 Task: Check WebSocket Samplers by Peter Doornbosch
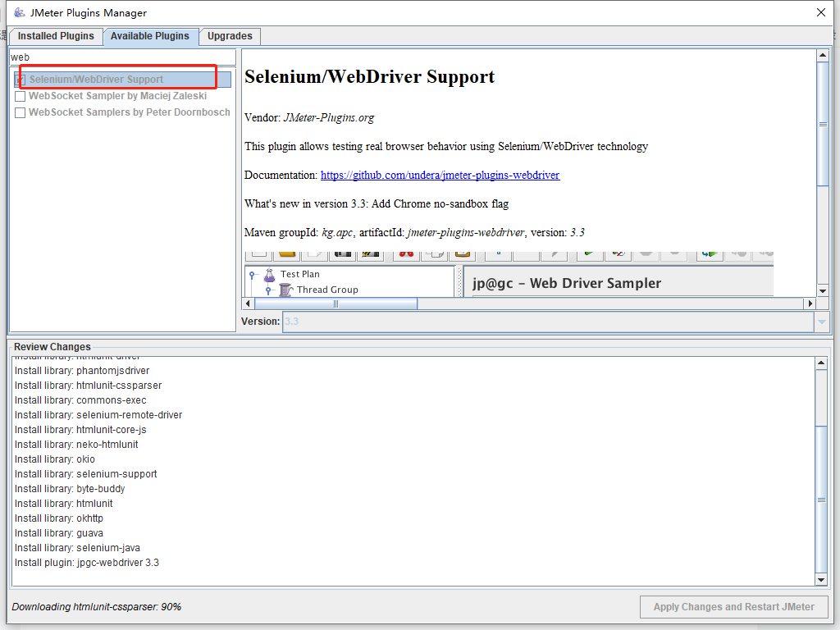pyautogui.click(x=20, y=112)
